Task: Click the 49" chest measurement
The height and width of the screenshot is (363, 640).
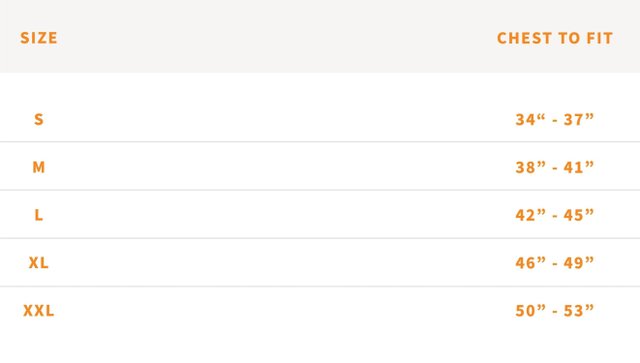Action: pos(579,263)
